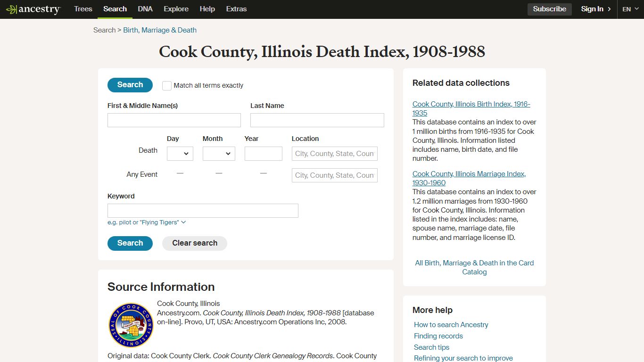
Task: Focus the First & Middle Name(s) field
Action: (174, 120)
